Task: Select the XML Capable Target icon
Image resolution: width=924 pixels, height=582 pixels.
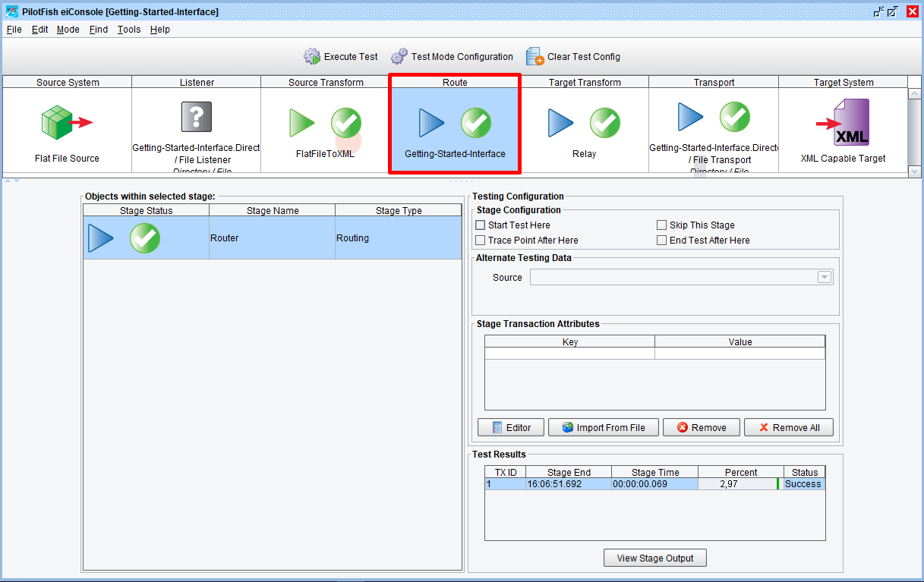Action: coord(843,122)
